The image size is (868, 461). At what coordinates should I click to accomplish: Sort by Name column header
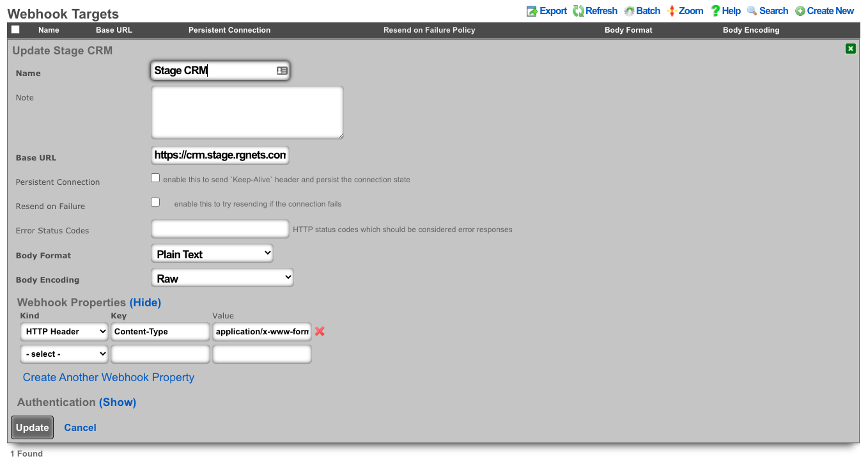click(49, 30)
